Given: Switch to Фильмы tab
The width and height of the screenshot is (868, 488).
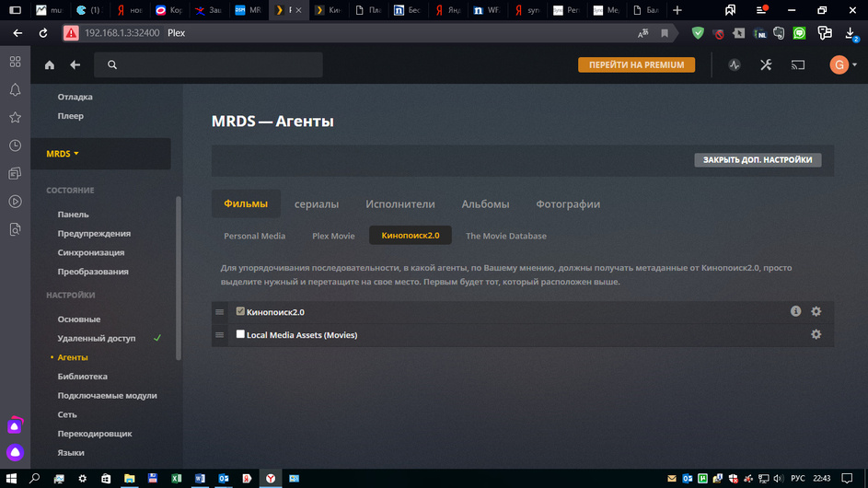Looking at the screenshot, I should 246,203.
